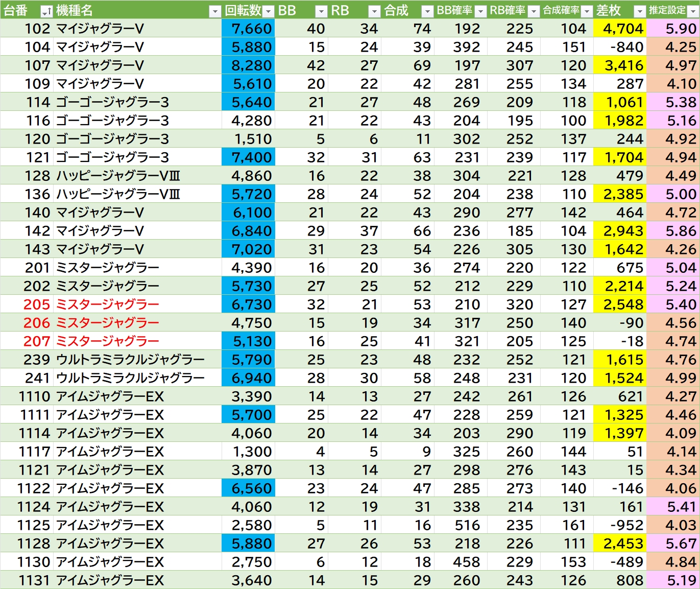Select the 機種名 header cell label
Viewport: 700px width, 589px height.
click(75, 10)
